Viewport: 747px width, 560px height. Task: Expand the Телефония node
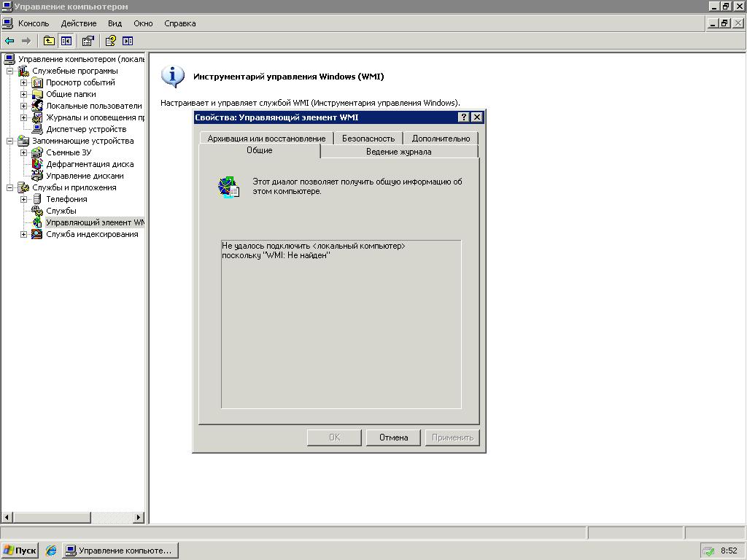coord(23,199)
